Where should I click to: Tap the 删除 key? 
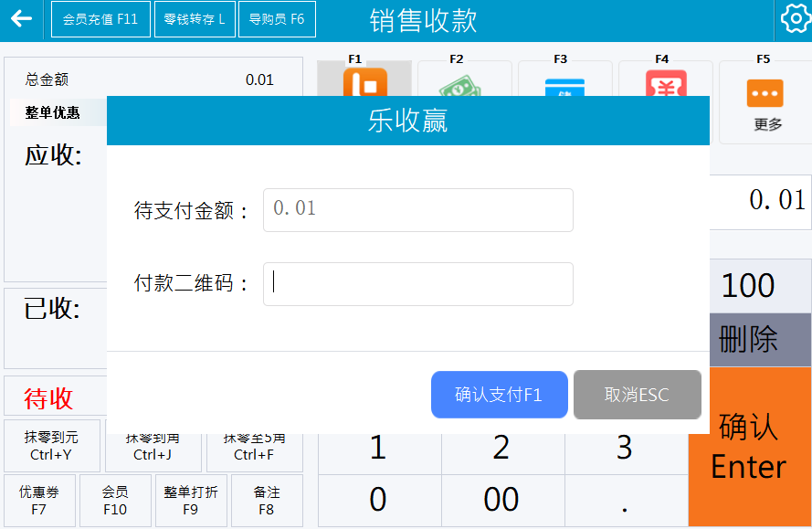tap(760, 340)
